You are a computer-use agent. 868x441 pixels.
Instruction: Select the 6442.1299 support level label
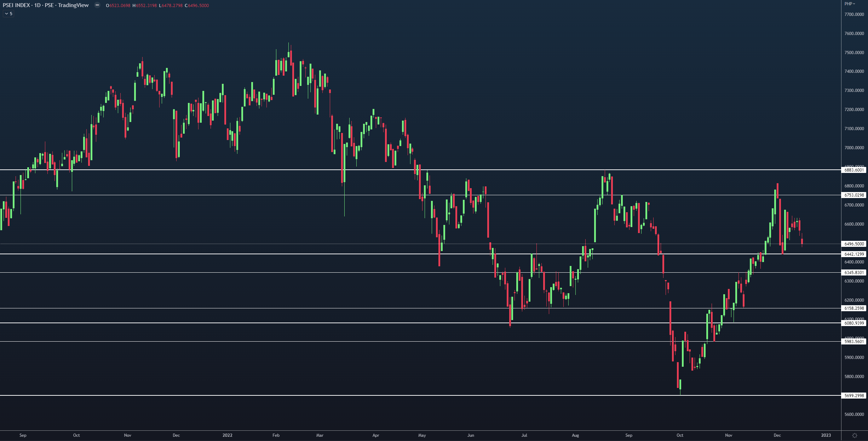pyautogui.click(x=854, y=254)
